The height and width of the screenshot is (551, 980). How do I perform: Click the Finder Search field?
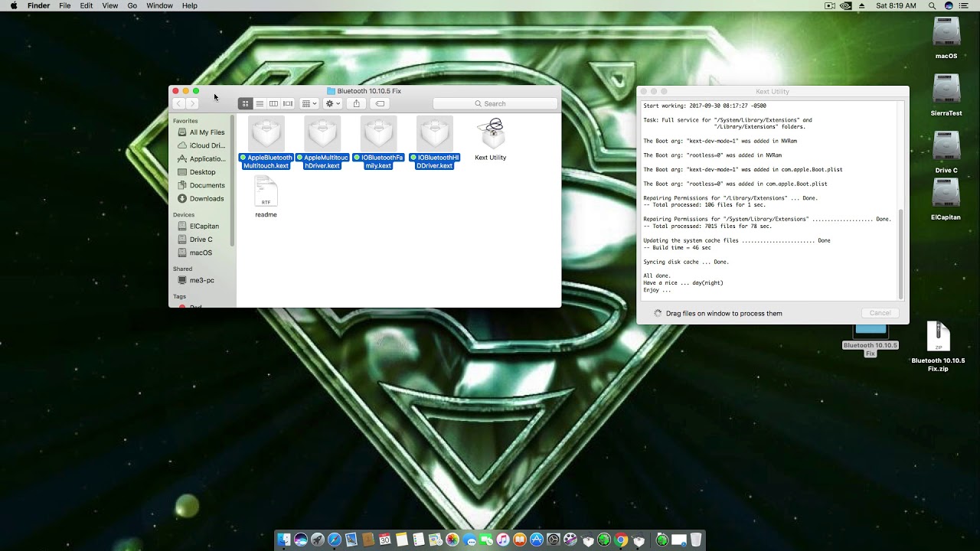[495, 103]
